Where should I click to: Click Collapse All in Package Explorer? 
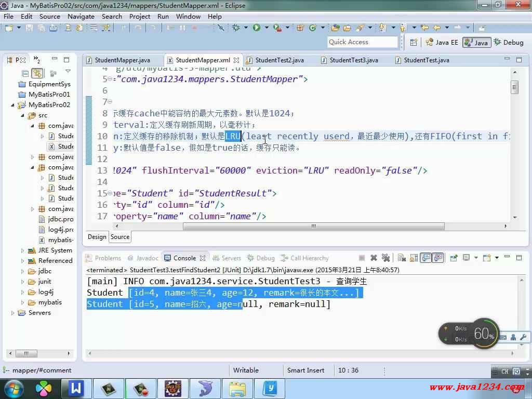coord(25,73)
